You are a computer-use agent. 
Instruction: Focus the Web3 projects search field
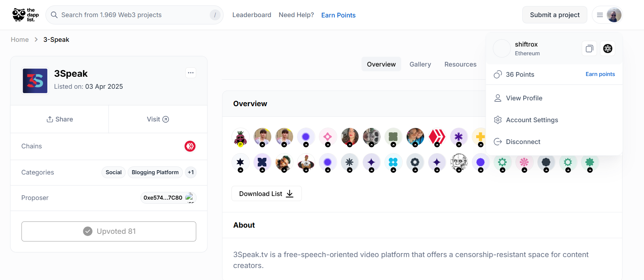click(x=134, y=15)
